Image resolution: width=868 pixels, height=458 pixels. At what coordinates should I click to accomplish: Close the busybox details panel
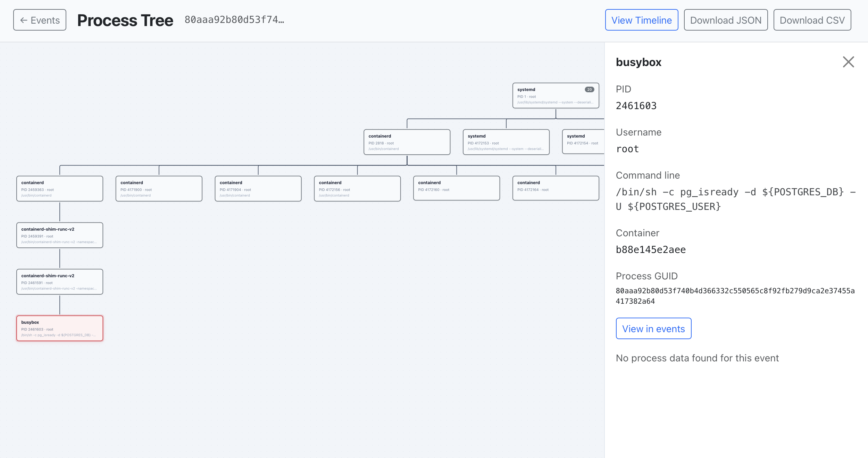coord(848,62)
